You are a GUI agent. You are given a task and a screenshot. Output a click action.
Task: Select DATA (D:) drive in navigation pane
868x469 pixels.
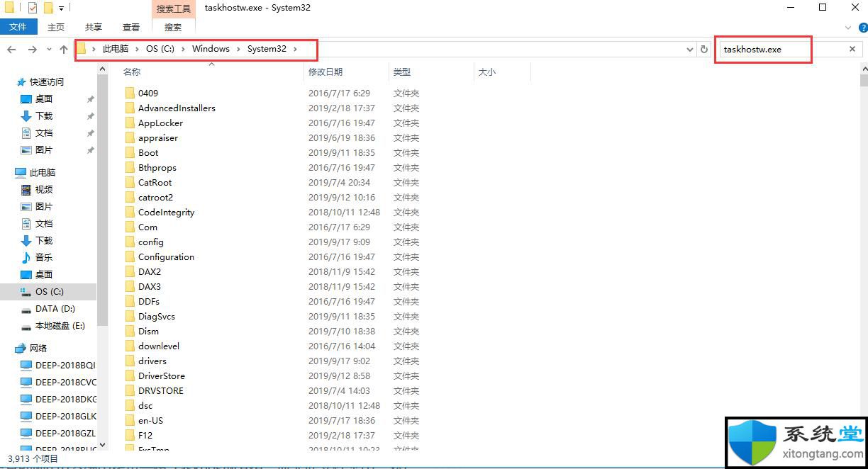[x=55, y=309]
